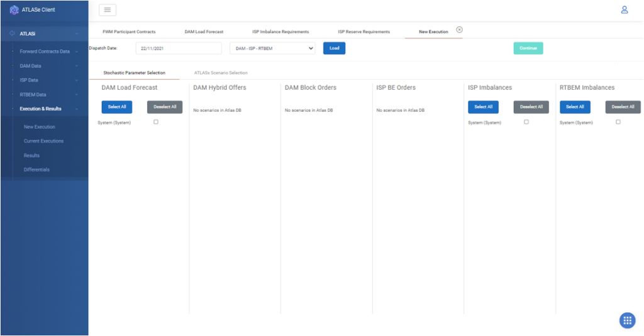Click Select All under ISP Imbalances

pyautogui.click(x=483, y=107)
